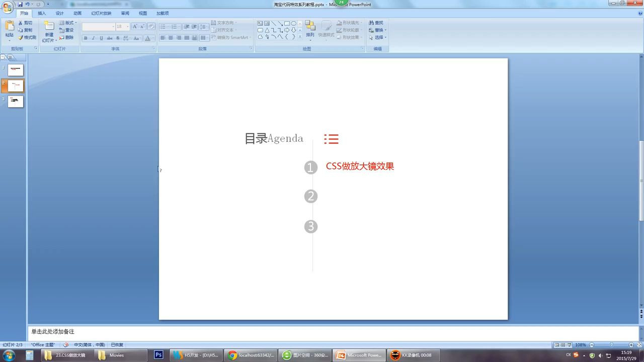The width and height of the screenshot is (644, 362).
Task: Open the font name combo box
Action: pos(99,26)
